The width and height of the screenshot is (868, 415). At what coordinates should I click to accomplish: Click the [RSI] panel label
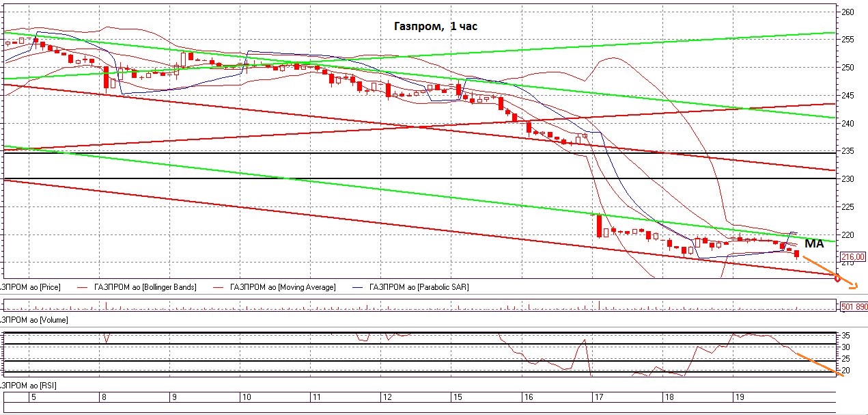pos(29,386)
